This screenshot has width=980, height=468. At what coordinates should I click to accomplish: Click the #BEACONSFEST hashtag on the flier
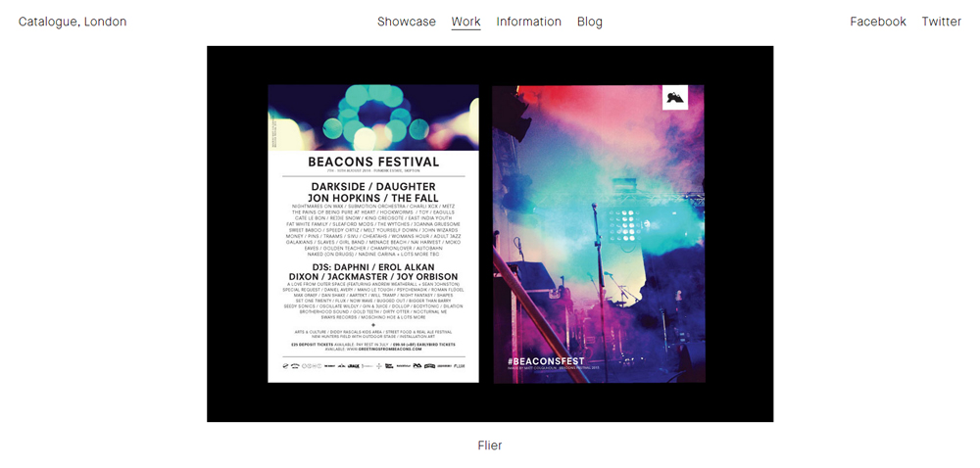(546, 361)
